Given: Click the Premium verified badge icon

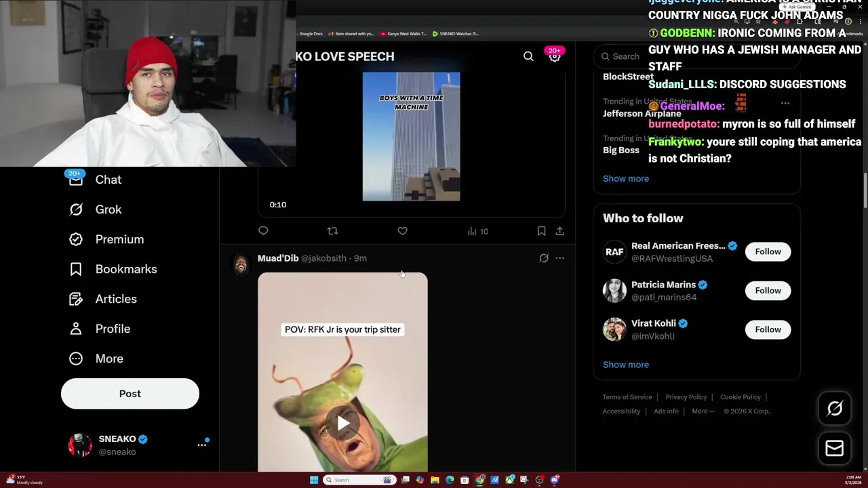Looking at the screenshot, I should coord(76,239).
